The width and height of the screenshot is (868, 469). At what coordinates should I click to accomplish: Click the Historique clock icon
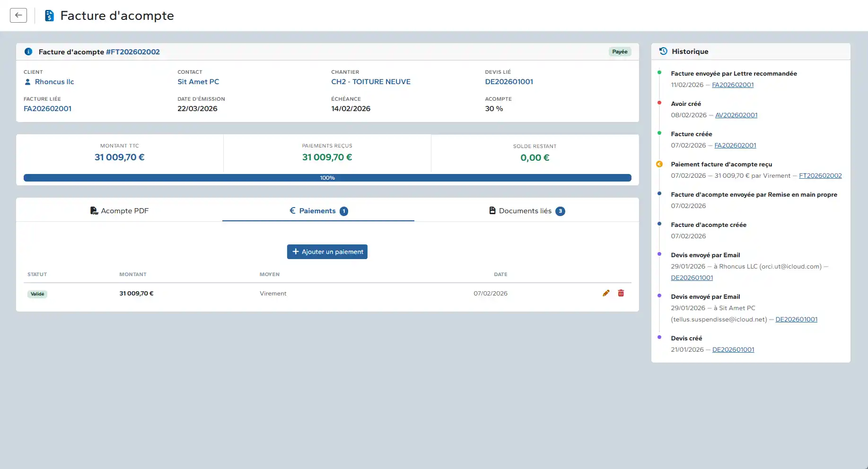pos(663,51)
